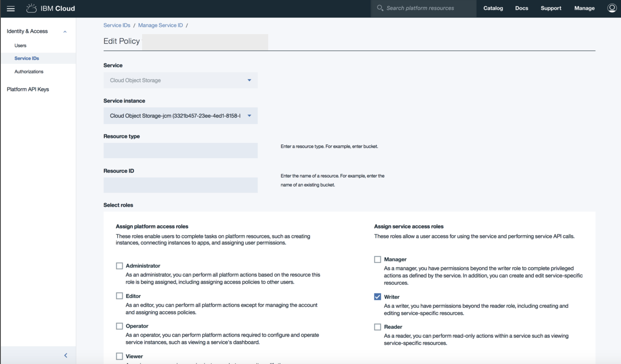621x364 pixels.
Task: Select the Editor role checkbox
Action: point(119,296)
